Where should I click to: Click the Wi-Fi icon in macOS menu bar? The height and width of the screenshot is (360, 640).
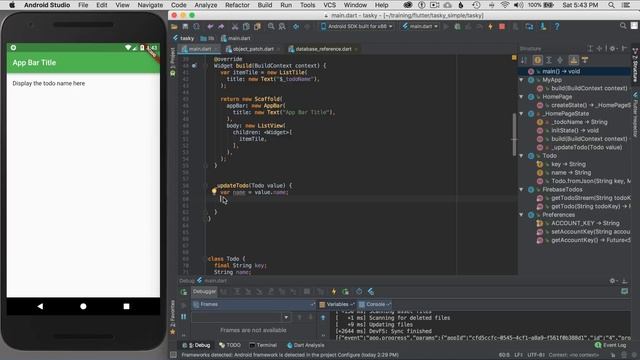click(x=505, y=5)
